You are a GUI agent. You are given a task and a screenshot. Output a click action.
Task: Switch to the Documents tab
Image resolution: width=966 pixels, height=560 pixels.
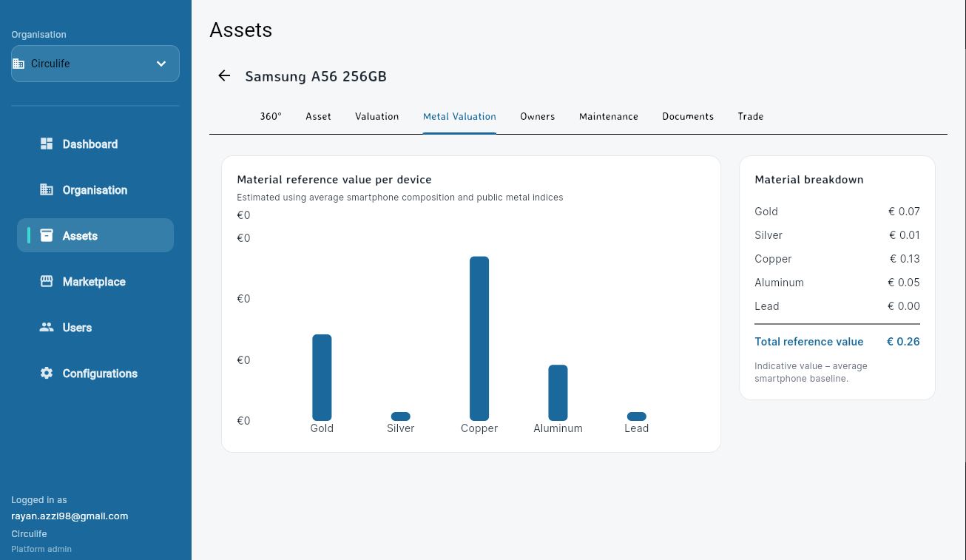click(687, 116)
